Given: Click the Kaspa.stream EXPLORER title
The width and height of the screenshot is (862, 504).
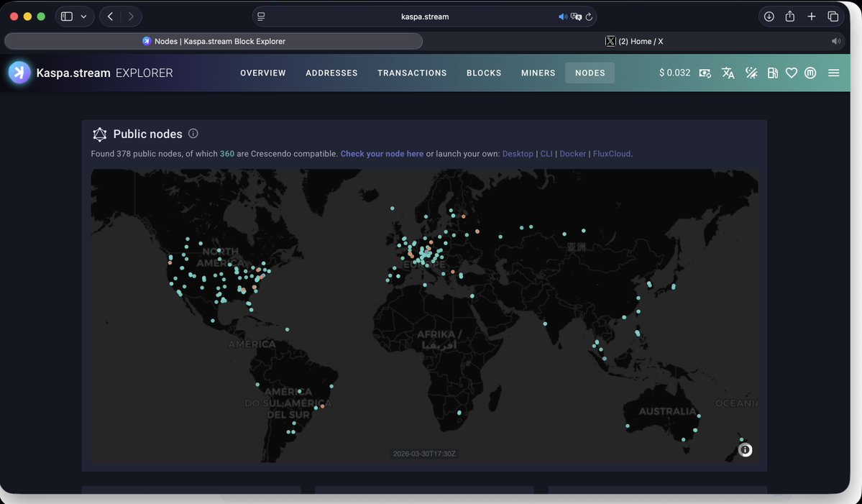Looking at the screenshot, I should (x=104, y=73).
